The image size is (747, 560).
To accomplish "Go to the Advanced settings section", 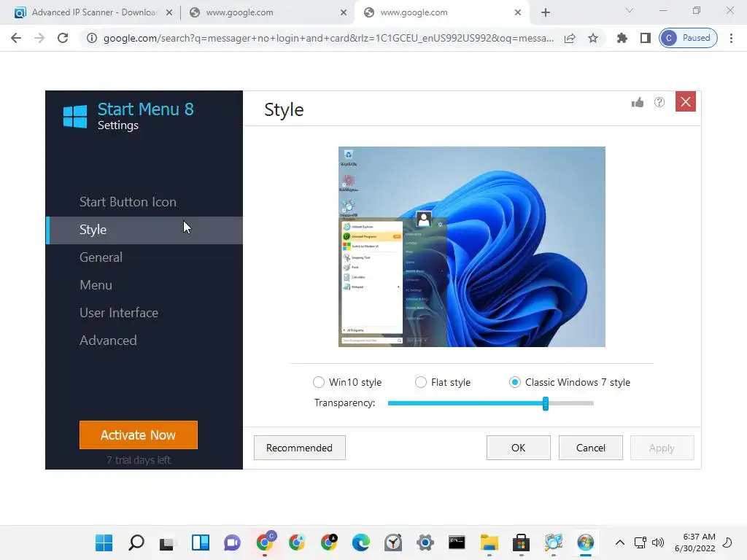I will point(108,341).
